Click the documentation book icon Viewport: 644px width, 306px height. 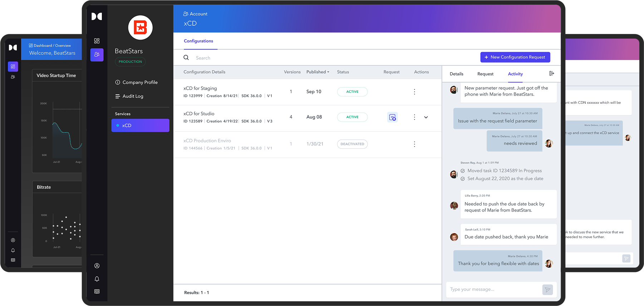tap(97, 292)
